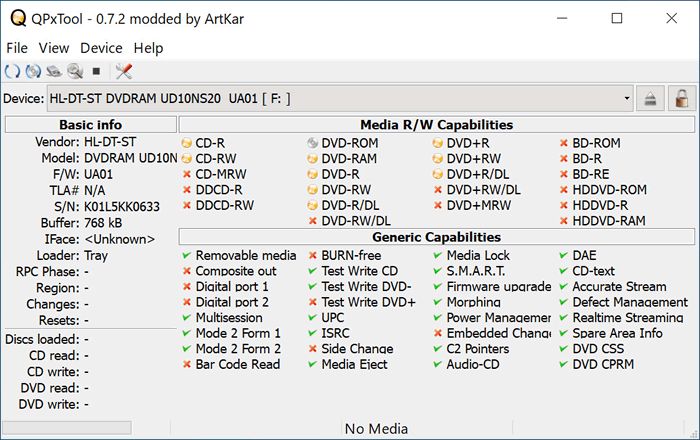Click the magnifier disc test icon
Screen dimensions: 700x440
point(74,71)
